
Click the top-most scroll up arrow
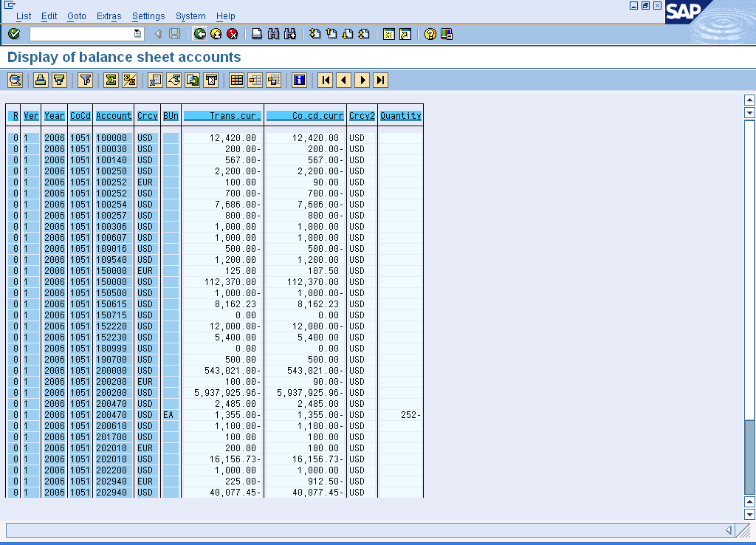(749, 100)
